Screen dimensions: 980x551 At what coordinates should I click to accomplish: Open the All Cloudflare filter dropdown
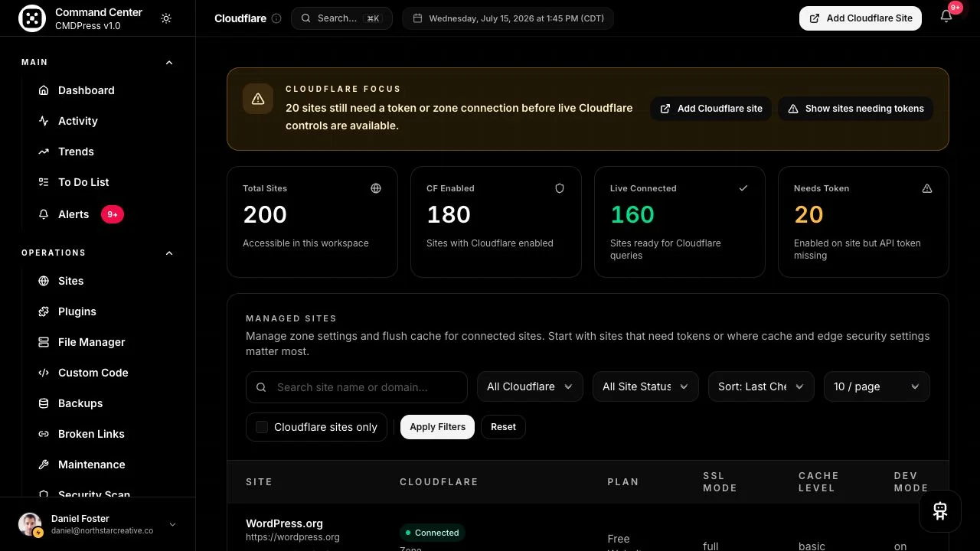point(530,386)
